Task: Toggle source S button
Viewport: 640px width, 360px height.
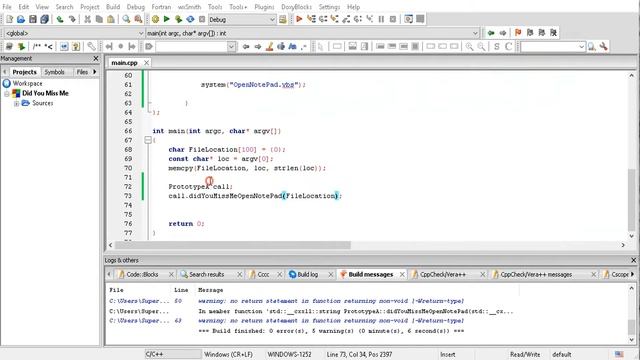Action: [x=497, y=47]
